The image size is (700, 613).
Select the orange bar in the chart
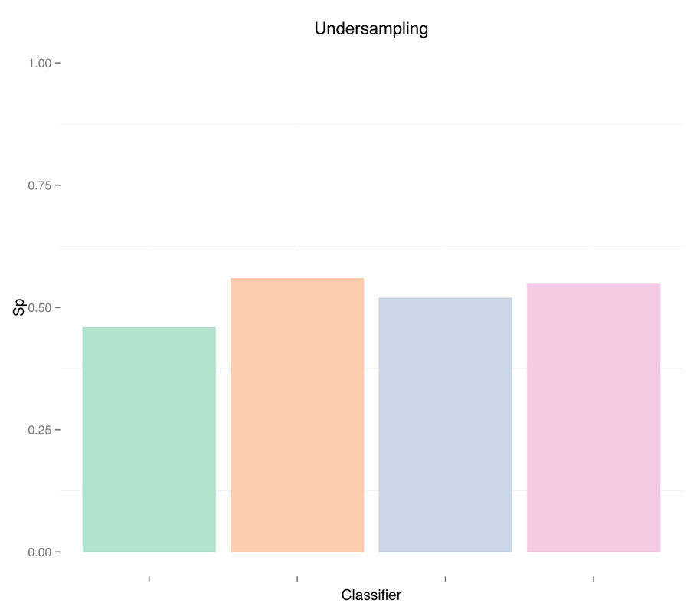[x=297, y=415]
